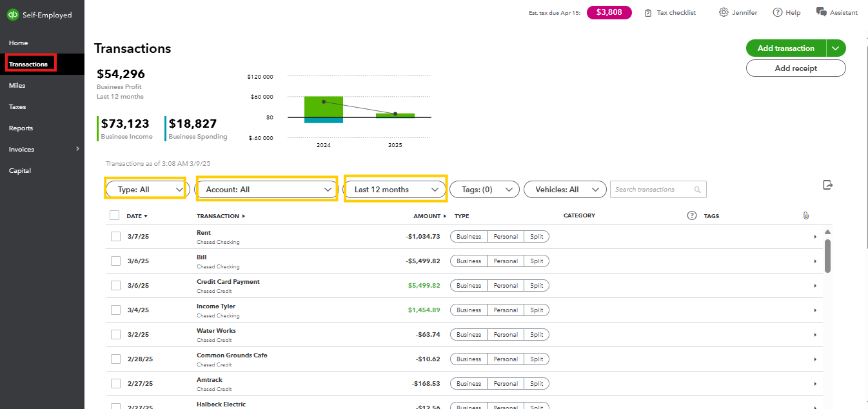Click scrollbar up arrow of transactions list
The height and width of the screenshot is (409, 868).
828,232
